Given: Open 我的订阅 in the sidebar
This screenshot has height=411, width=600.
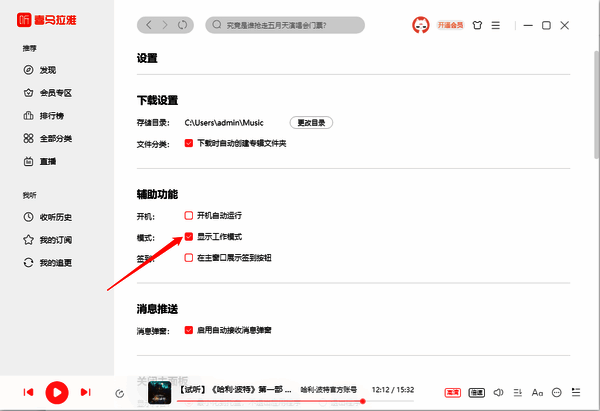Looking at the screenshot, I should pos(47,240).
